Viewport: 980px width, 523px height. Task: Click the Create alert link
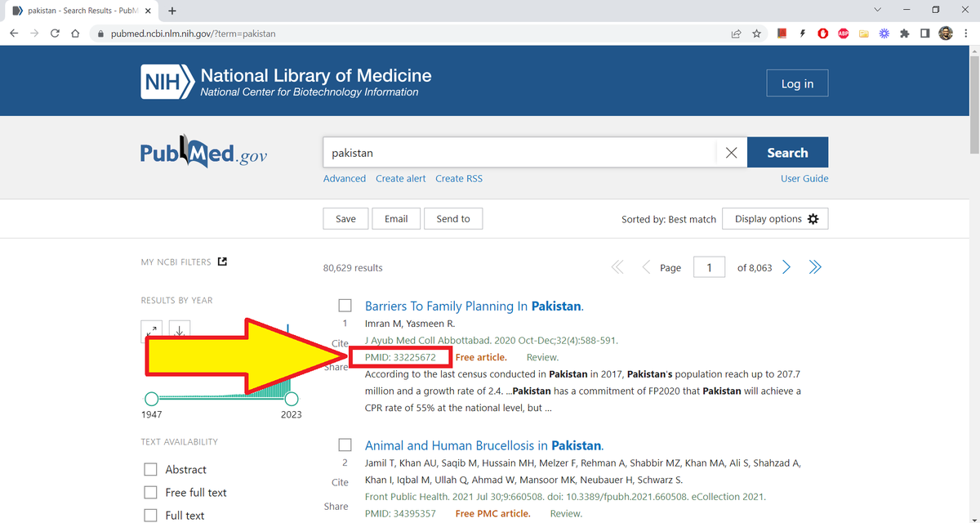point(400,178)
